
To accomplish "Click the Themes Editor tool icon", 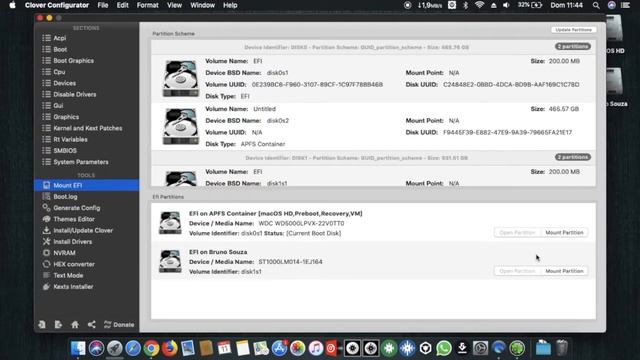I will tap(47, 219).
